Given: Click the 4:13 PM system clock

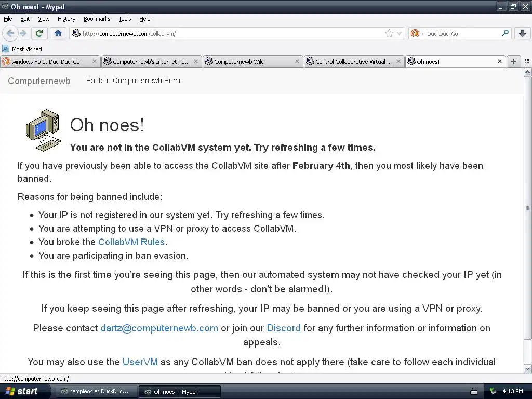Looking at the screenshot, I should tap(513, 391).
